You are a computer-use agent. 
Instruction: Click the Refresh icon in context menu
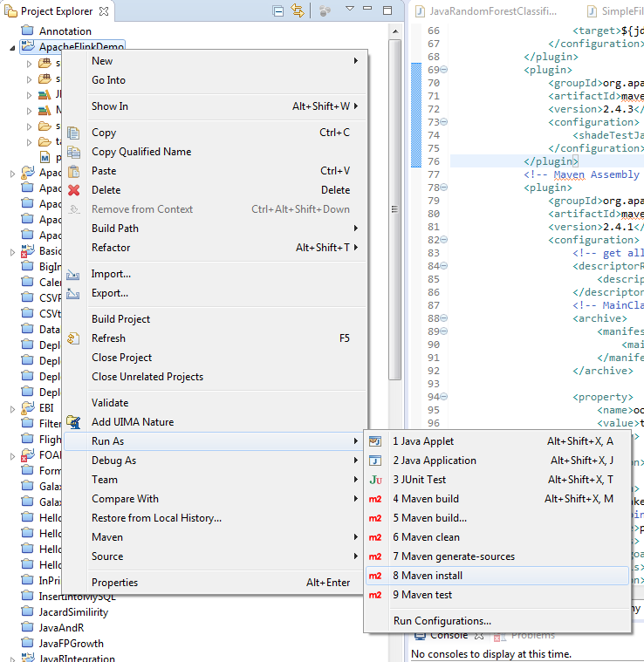click(74, 338)
